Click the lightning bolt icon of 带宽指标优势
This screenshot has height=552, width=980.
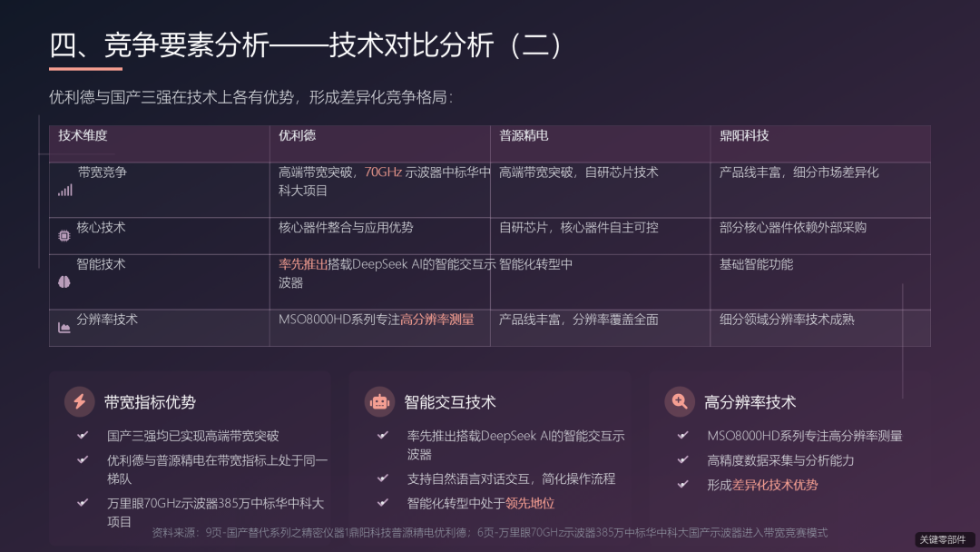pyautogui.click(x=79, y=401)
